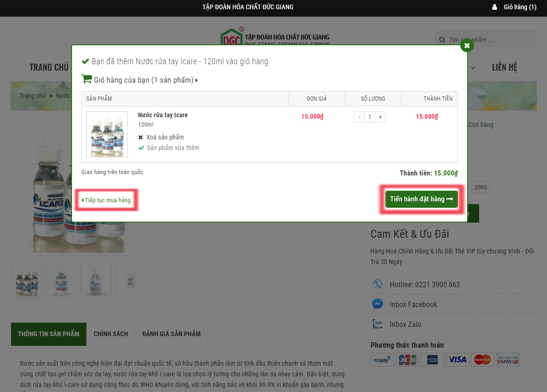The image size is (547, 392).
Task: Increase quantity with the plus button
Action: [380, 117]
